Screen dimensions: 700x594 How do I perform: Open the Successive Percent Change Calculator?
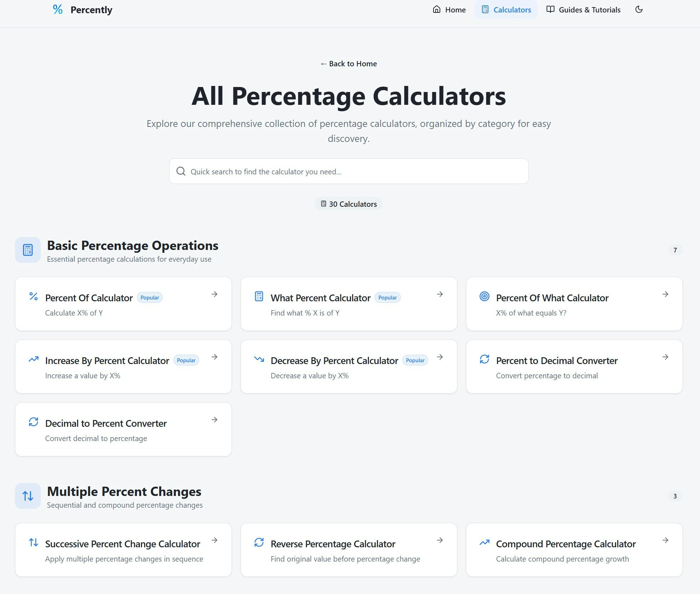(122, 544)
